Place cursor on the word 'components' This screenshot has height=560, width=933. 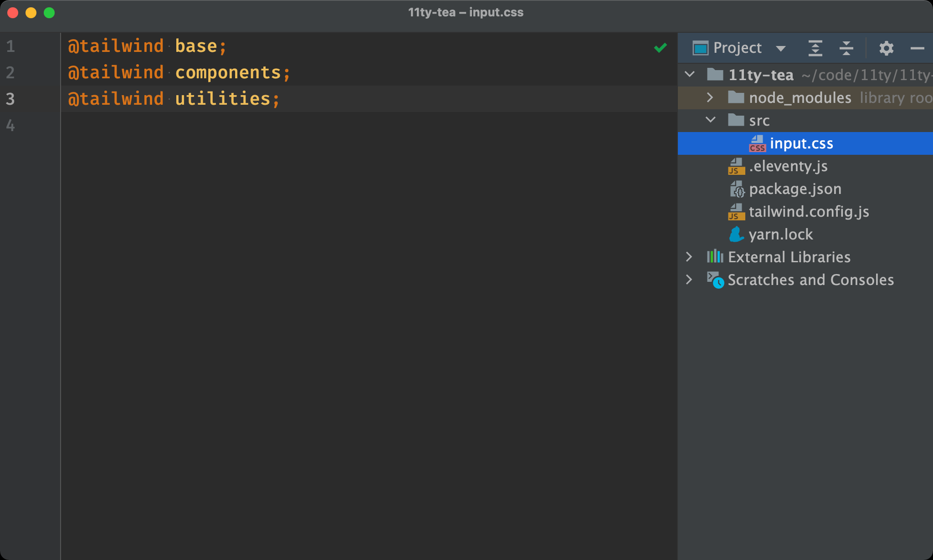coord(228,73)
